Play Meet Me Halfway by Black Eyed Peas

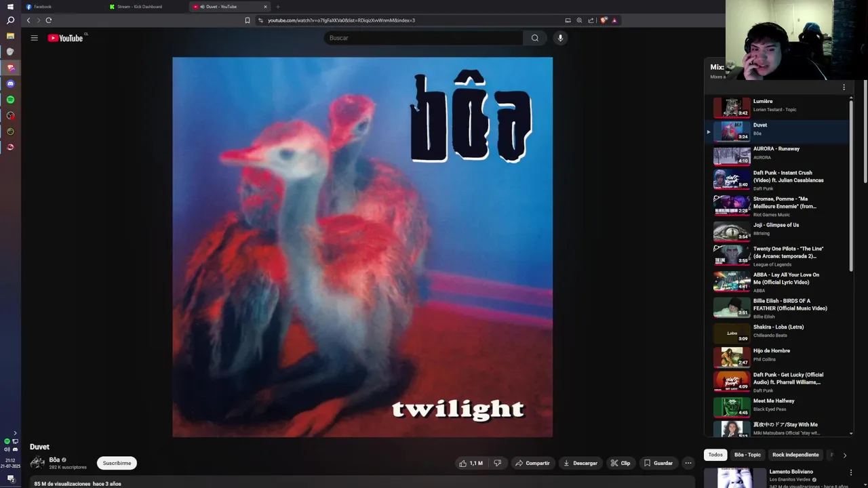[780, 407]
